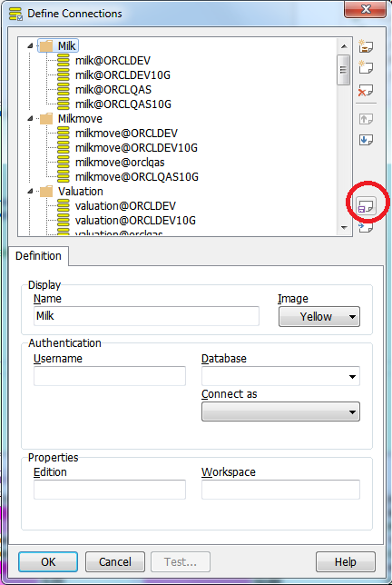Click the Import connections icon with the blue arrow
This screenshot has height=585, width=392.
(366, 226)
